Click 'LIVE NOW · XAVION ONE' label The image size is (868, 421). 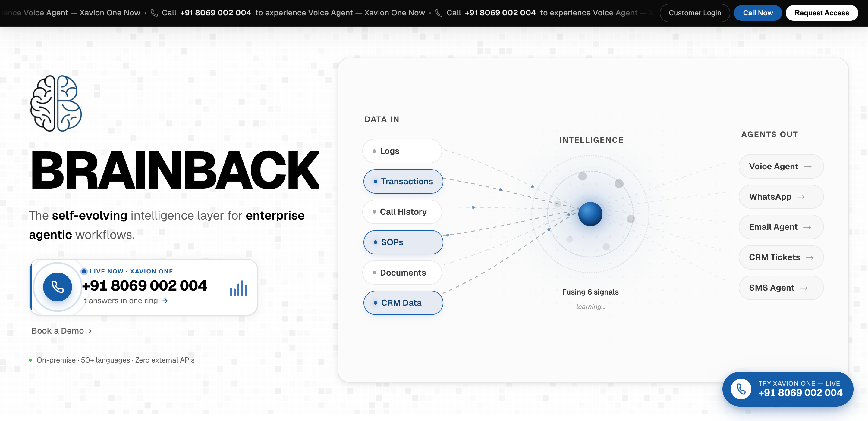[x=131, y=271]
